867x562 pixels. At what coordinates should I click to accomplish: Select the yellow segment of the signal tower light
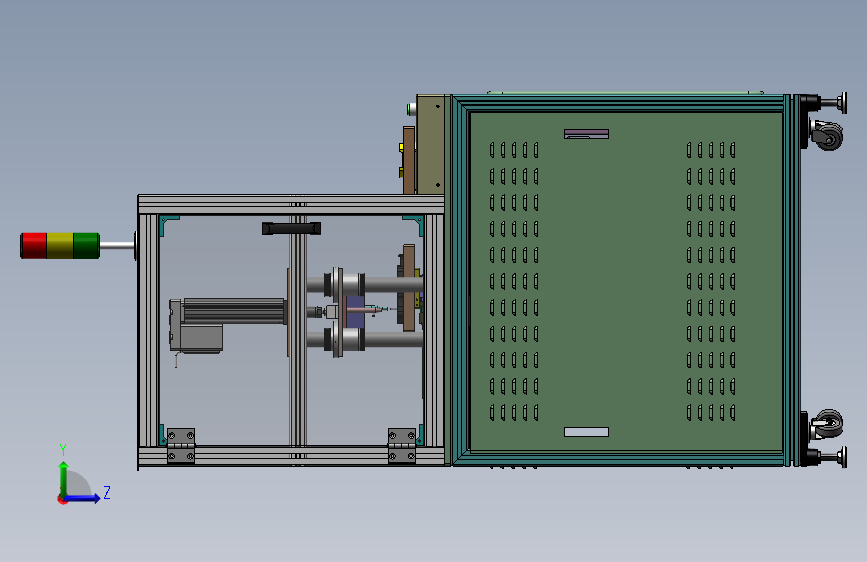60,246
